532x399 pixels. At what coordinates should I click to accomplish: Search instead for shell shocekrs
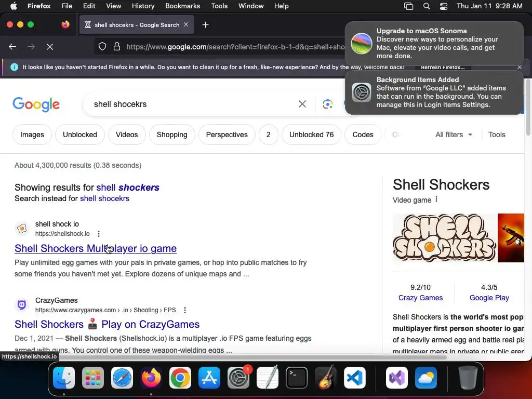tap(104, 198)
